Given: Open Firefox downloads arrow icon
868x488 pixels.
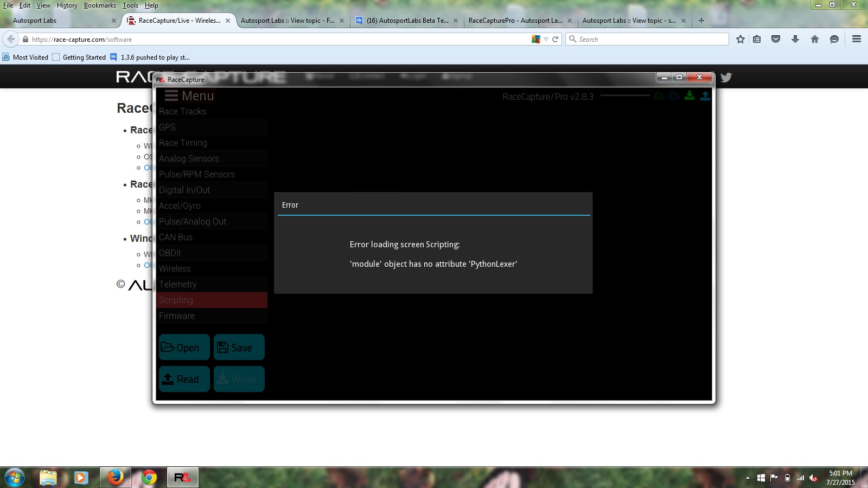Looking at the screenshot, I should click(795, 39).
